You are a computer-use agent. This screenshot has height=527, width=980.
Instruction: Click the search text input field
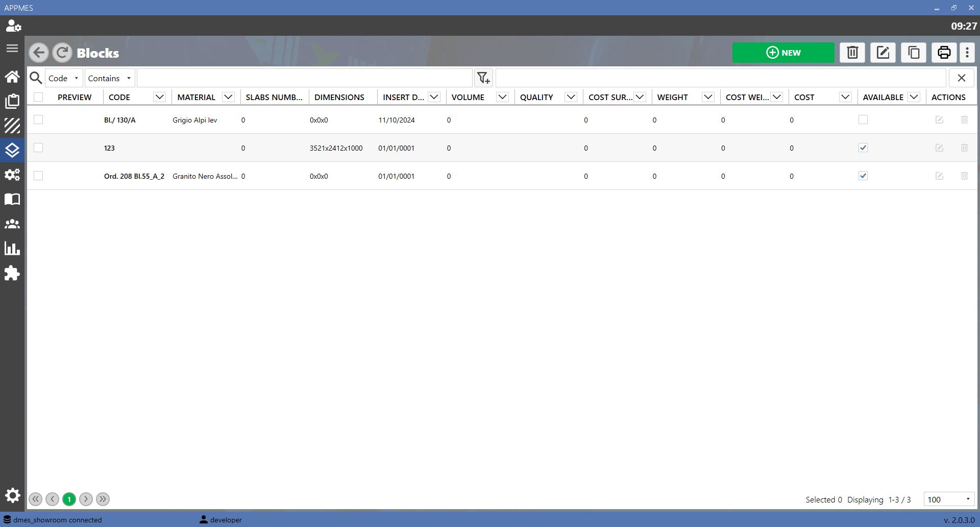305,78
